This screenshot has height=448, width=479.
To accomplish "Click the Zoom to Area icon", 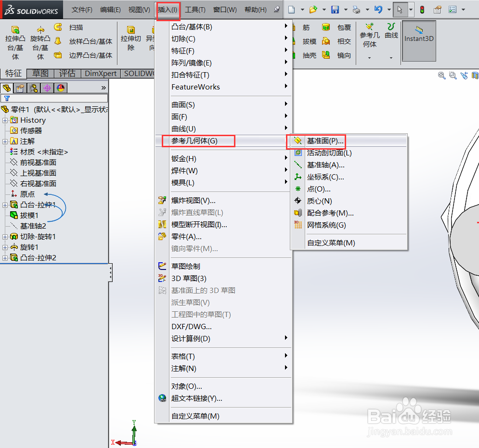I will (x=453, y=75).
